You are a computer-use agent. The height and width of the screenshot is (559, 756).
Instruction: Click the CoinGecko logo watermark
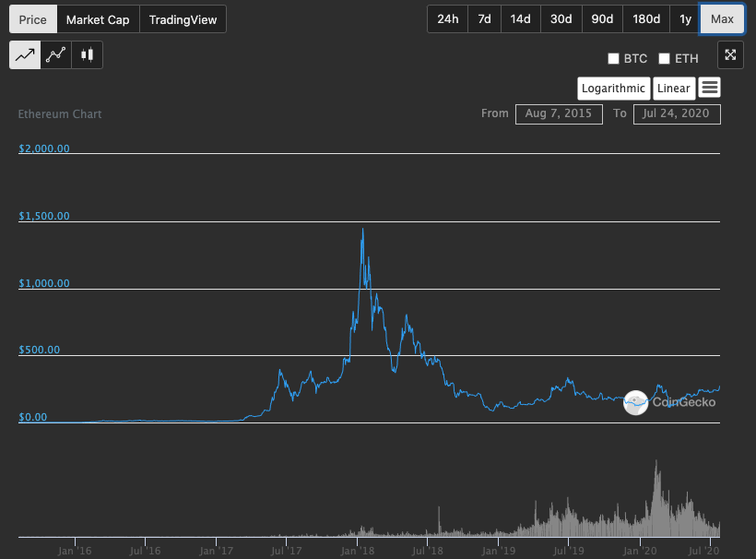click(669, 402)
